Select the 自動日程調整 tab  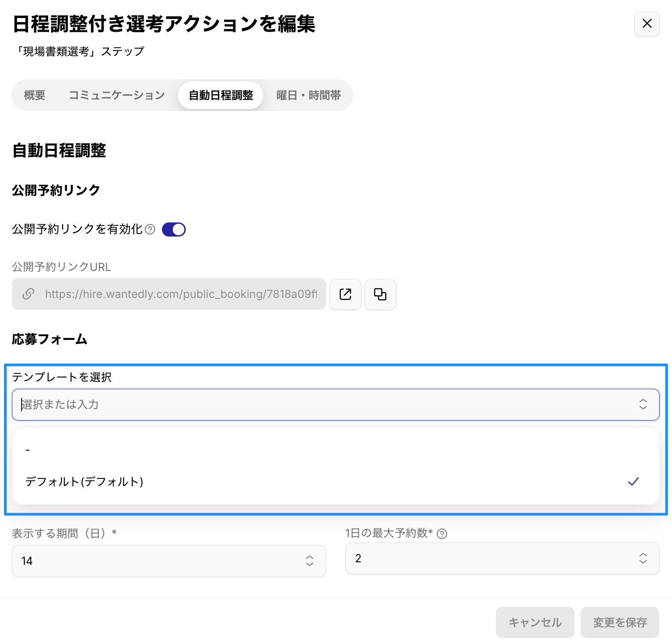221,95
